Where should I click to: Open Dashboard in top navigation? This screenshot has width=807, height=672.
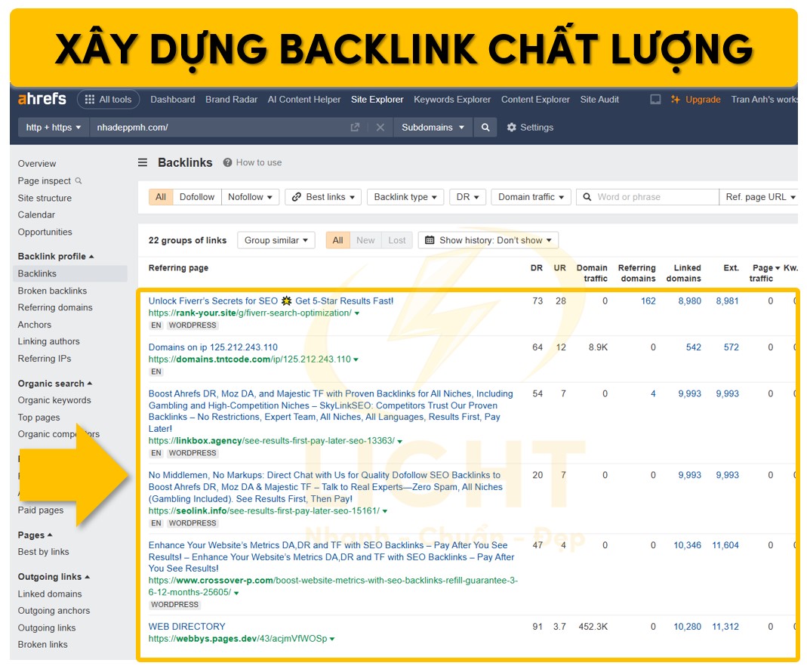pyautogui.click(x=172, y=100)
